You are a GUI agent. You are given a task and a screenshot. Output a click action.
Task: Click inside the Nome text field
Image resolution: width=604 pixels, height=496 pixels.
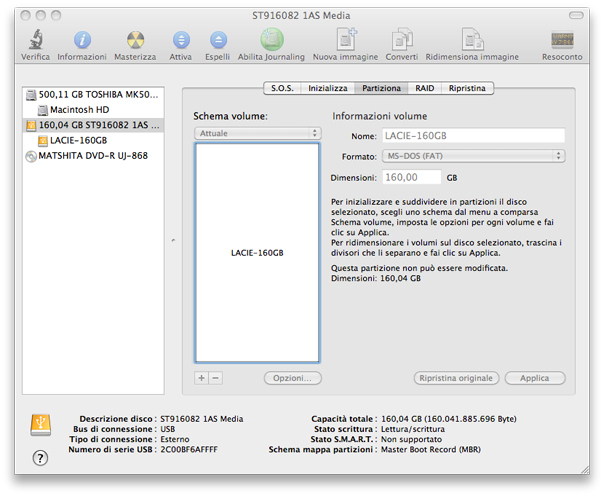[473, 135]
